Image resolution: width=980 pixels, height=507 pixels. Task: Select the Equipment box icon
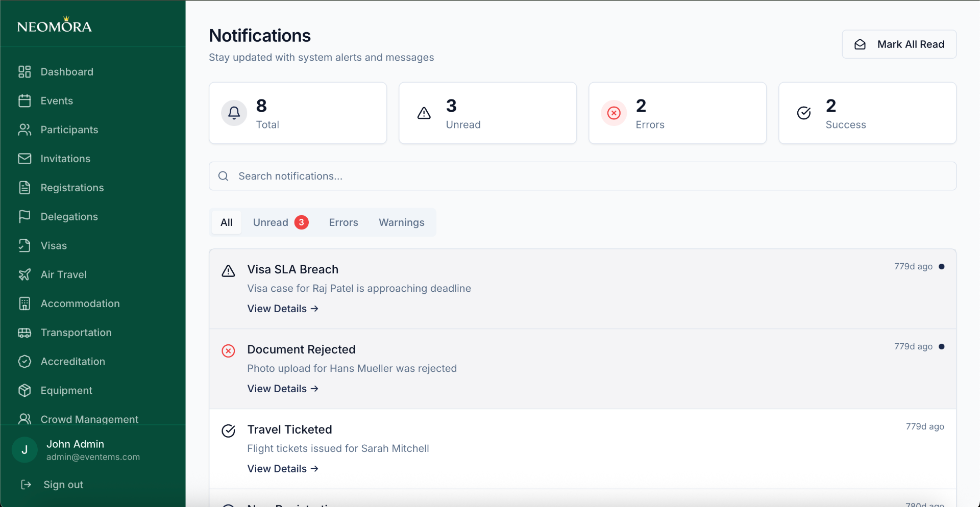[x=24, y=390]
